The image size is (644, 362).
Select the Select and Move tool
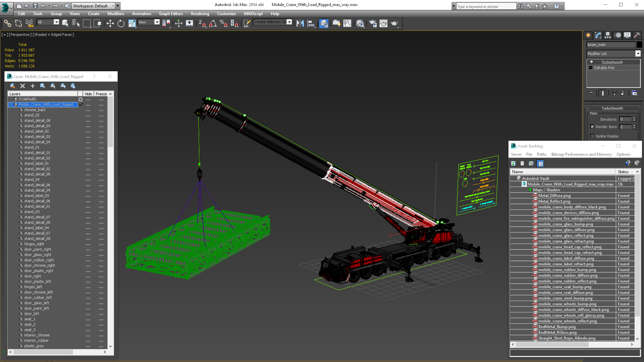pos(110,23)
